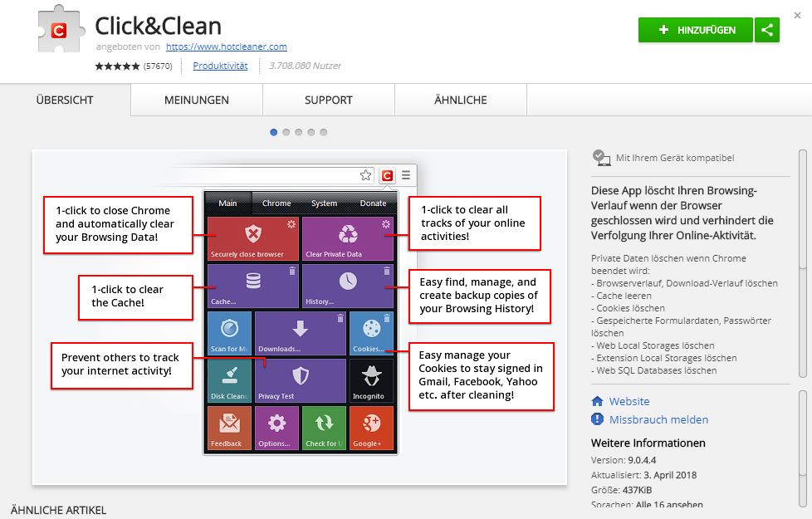Click the bookmark star in the address bar
The height and width of the screenshot is (519, 812).
(x=365, y=175)
